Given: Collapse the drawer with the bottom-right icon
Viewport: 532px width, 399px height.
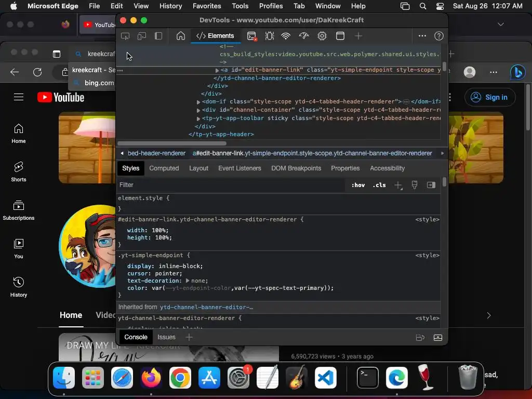Looking at the screenshot, I should [x=437, y=338].
